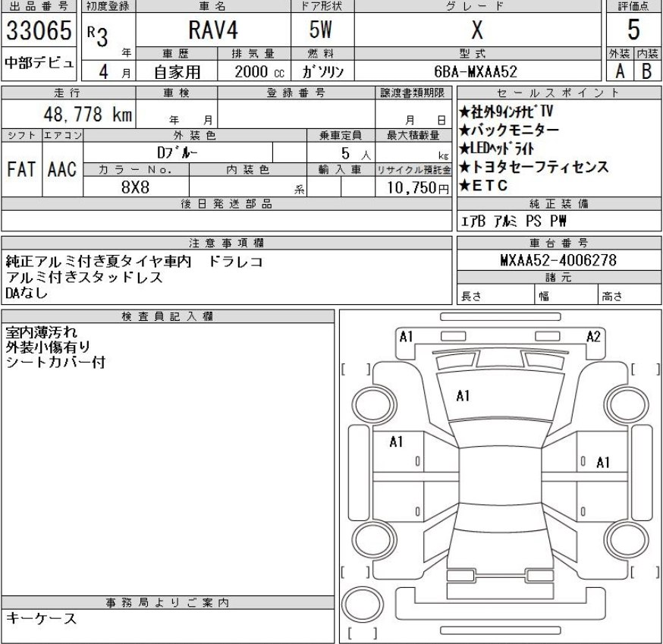This screenshot has height=644, width=663.
Task: Select the displacement value 2000 cc
Action: tap(259, 72)
